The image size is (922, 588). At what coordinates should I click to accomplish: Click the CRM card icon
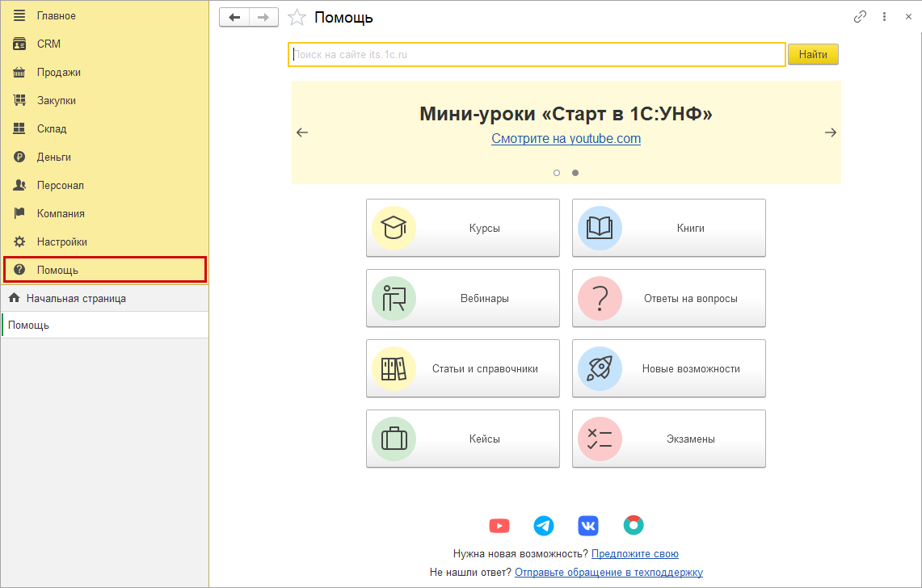tap(19, 44)
